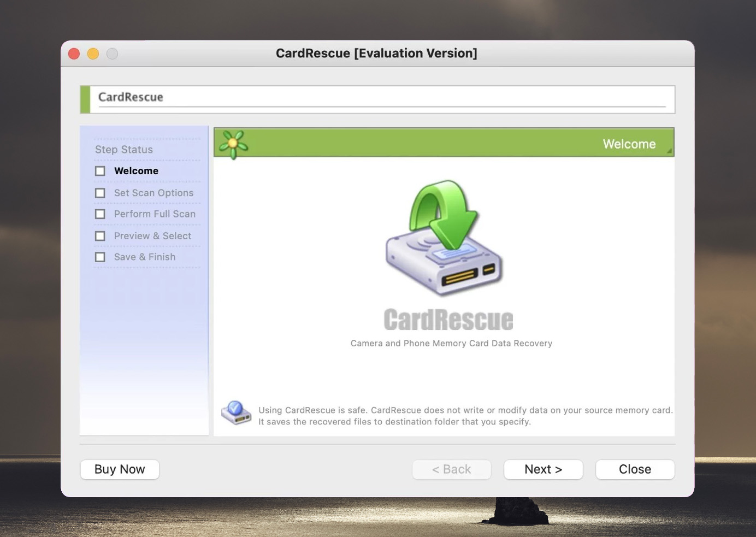Select the Perform Full Scan step label

tap(155, 214)
